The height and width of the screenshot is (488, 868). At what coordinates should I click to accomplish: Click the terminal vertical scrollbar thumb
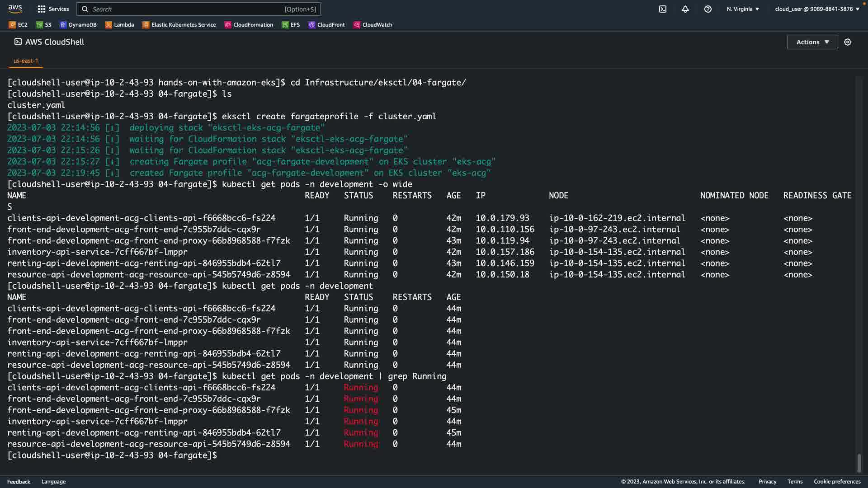[x=859, y=462]
